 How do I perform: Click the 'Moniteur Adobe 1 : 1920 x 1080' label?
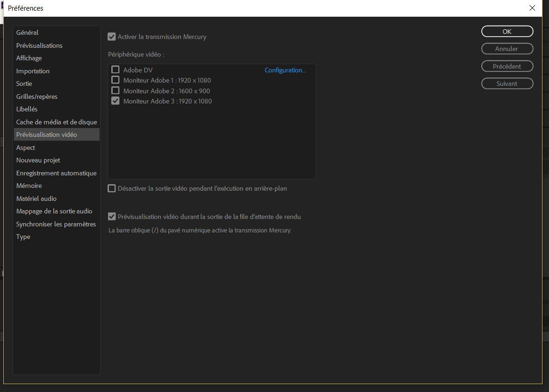(x=167, y=80)
